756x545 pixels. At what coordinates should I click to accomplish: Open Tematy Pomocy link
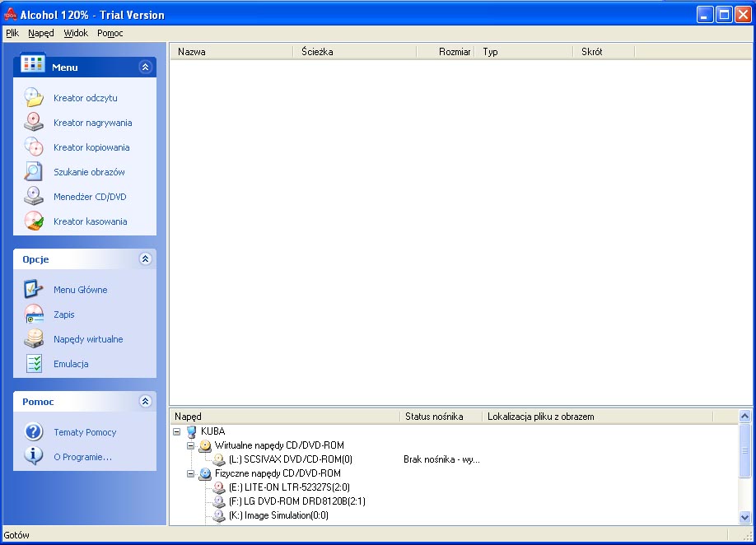[x=85, y=432]
